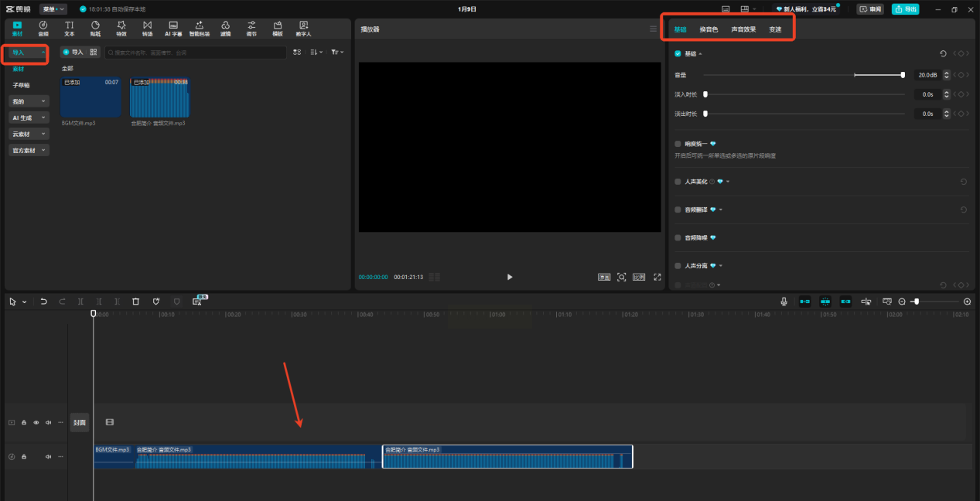Select the BGM文件.mp3 thumbnail in media library
The width and height of the screenshot is (980, 501).
coord(91,97)
